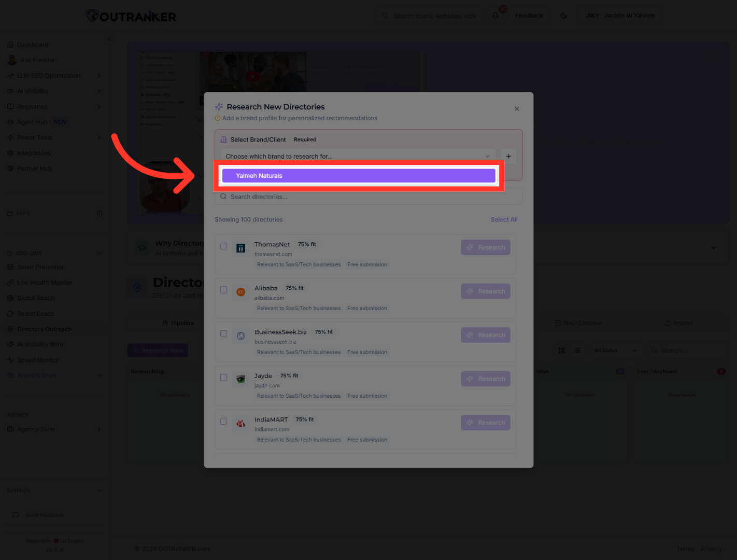Collapse sidebar using the chevron icon

(x=109, y=39)
